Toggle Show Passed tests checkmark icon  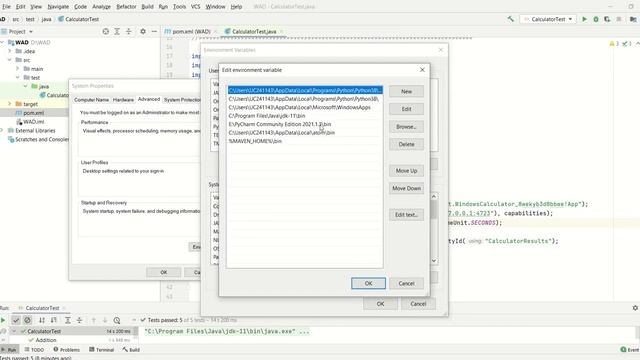[x=16, y=320]
